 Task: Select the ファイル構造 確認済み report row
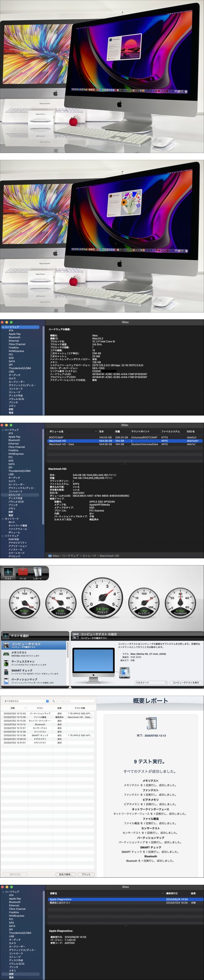click(47, 717)
